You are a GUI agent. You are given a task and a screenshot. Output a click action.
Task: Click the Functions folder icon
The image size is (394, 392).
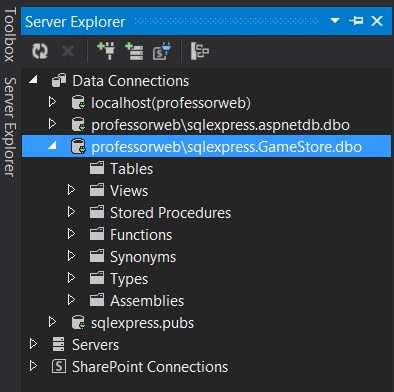[97, 234]
